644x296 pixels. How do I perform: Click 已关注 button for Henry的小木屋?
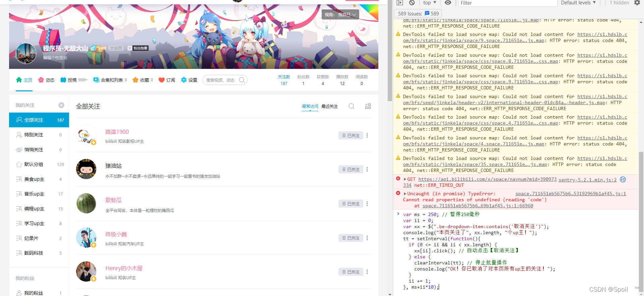351,272
